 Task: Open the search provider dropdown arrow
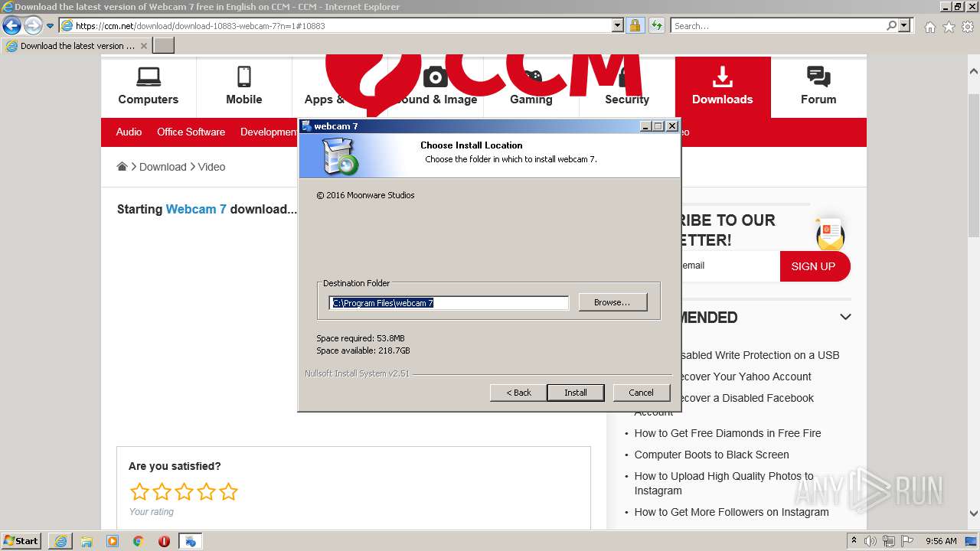coord(905,26)
